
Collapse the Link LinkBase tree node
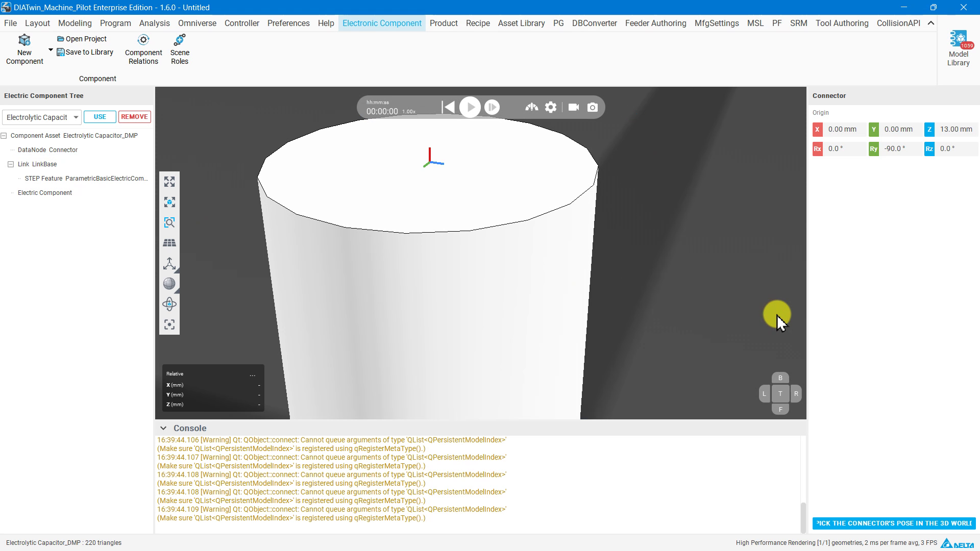tap(11, 164)
